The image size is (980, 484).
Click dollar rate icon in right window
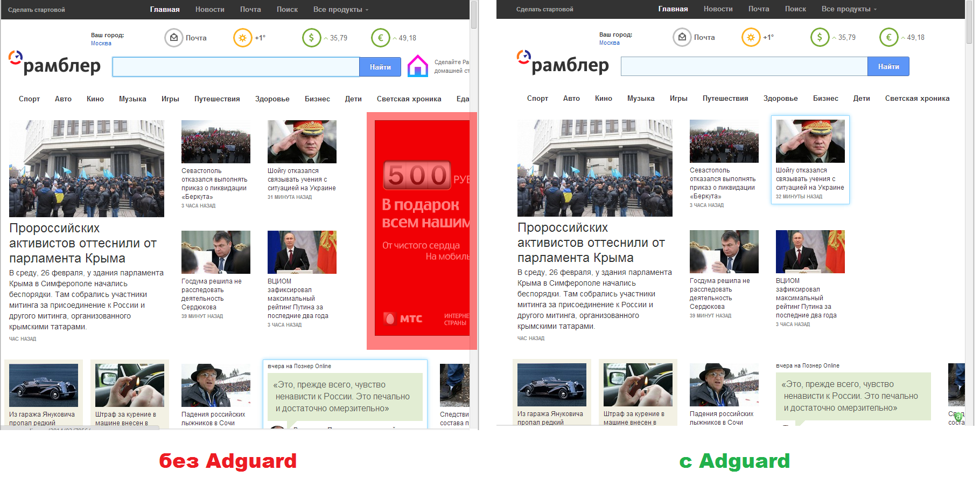[x=820, y=37]
